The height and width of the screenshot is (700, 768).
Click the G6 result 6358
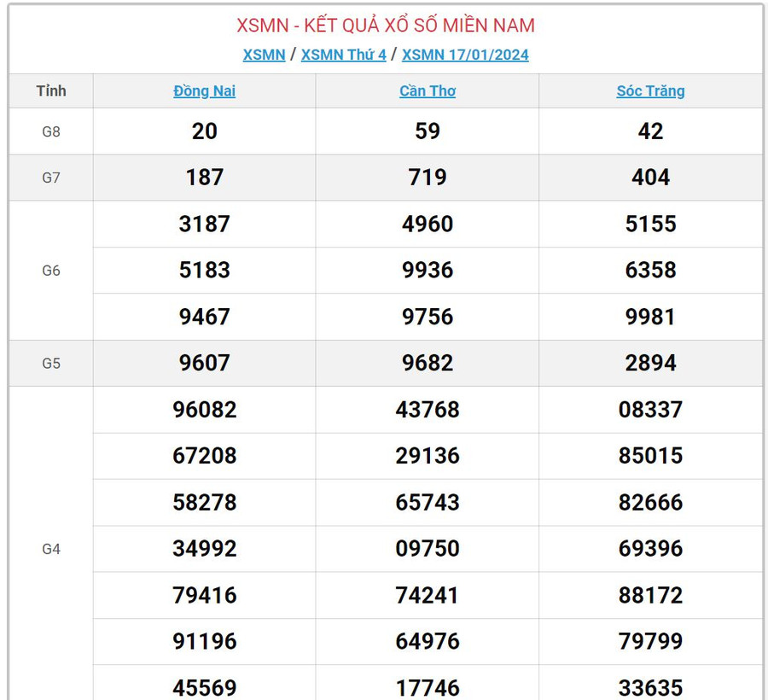click(650, 271)
